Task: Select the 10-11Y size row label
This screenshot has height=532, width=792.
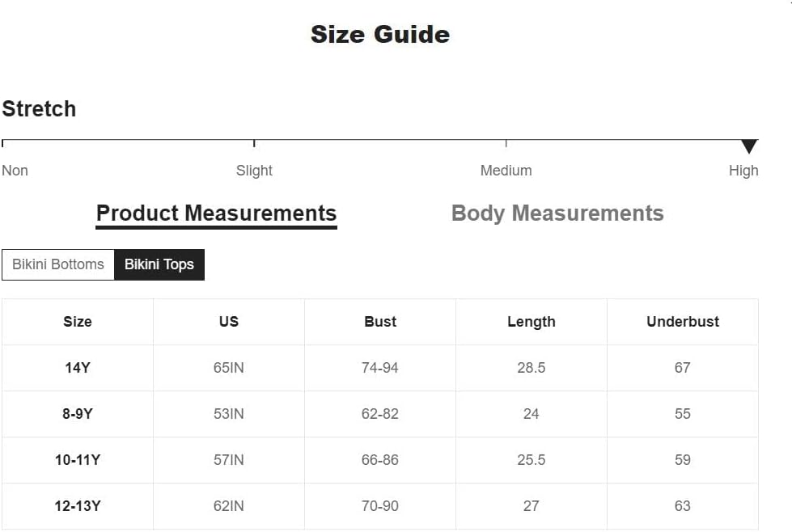Action: click(78, 460)
